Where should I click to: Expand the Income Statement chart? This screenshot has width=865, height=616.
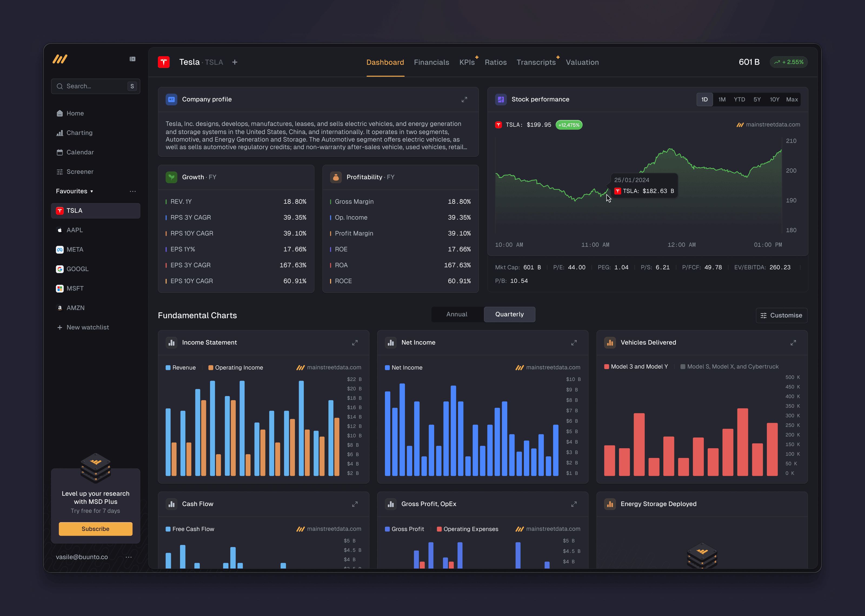click(355, 343)
